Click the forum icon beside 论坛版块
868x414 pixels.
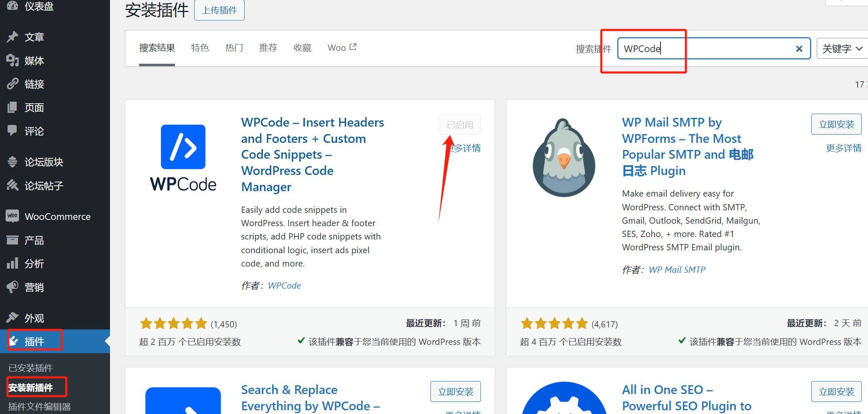pyautogui.click(x=13, y=162)
